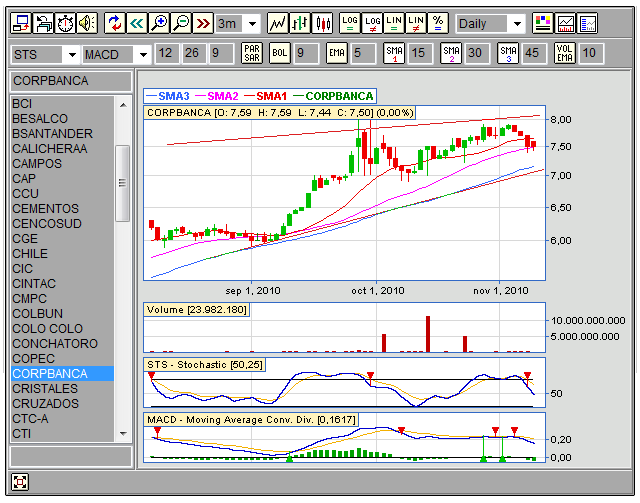Select COLO COLO in stock list
This screenshot has height=503, width=640.
click(x=62, y=329)
